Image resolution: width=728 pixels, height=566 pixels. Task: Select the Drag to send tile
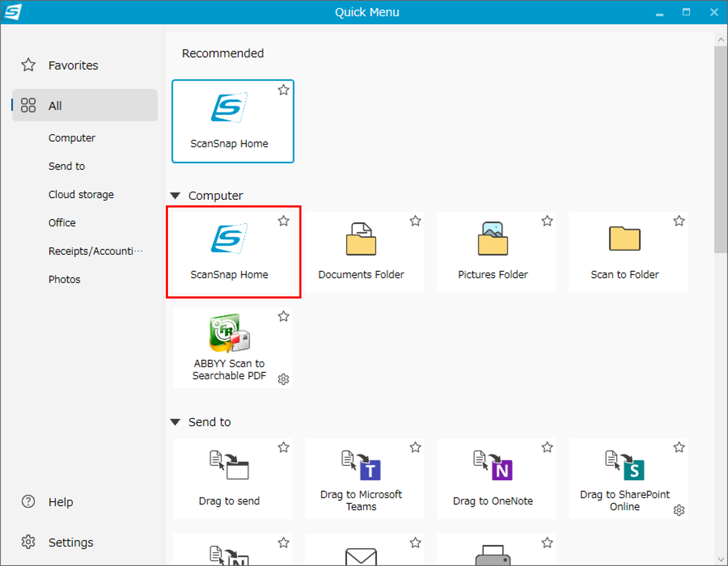(233, 479)
